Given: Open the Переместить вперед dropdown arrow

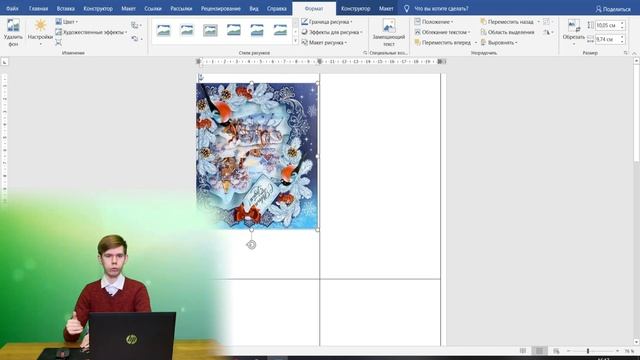Looking at the screenshot, I should coord(476,42).
